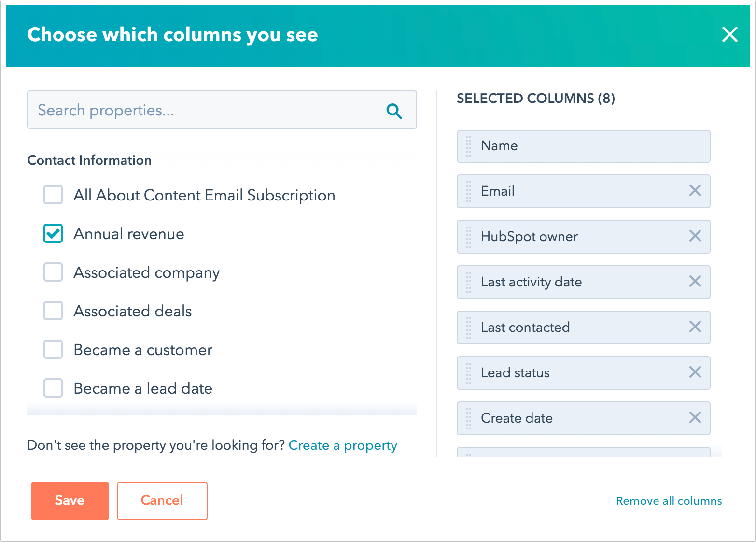Click the drag handle beside Email

(469, 191)
